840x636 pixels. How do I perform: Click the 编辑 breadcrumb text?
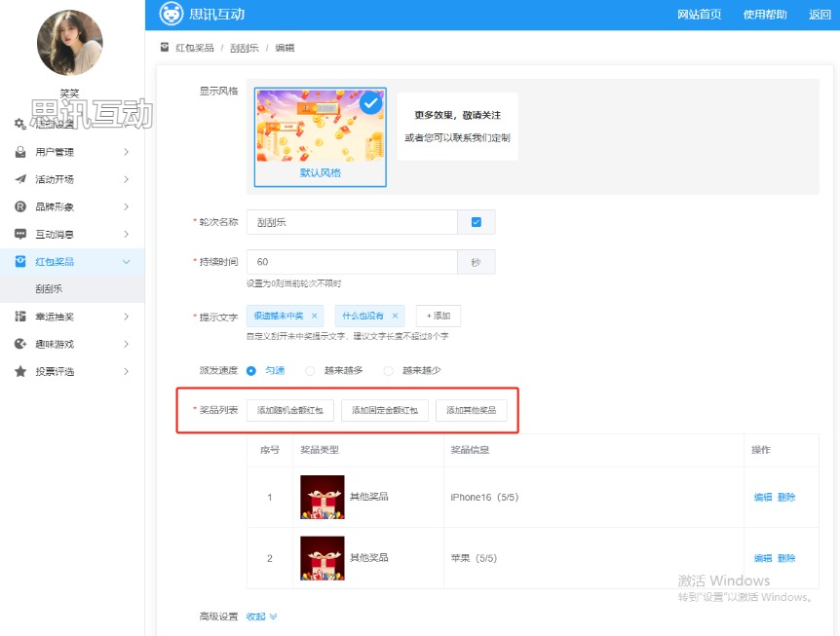(x=285, y=48)
